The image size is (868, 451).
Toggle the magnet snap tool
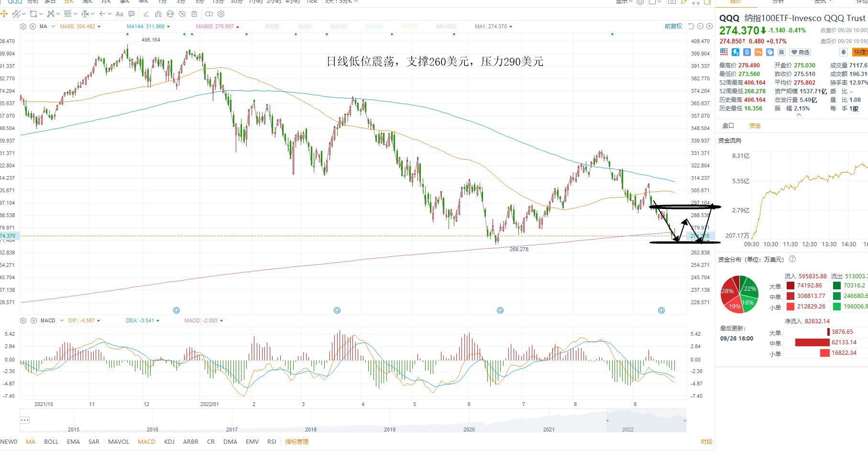(x=158, y=14)
